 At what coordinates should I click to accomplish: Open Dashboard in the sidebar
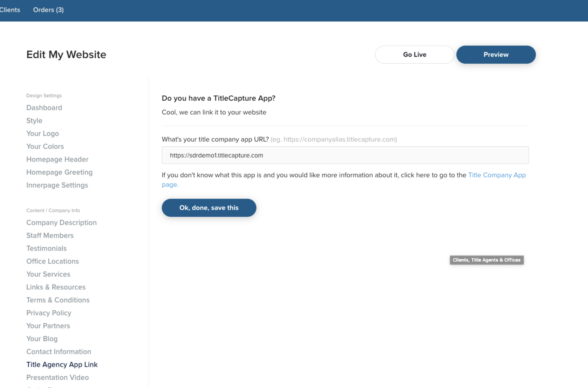pyautogui.click(x=44, y=108)
